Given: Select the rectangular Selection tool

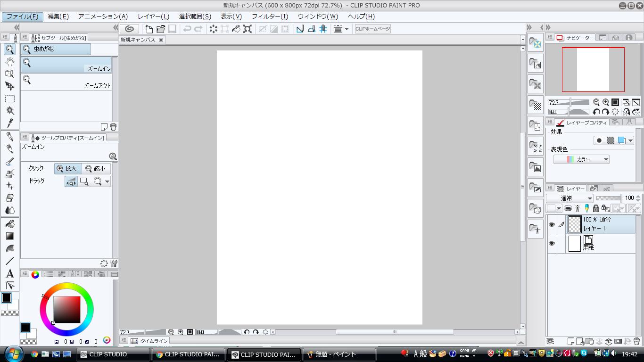Looking at the screenshot, I should (x=9, y=99).
